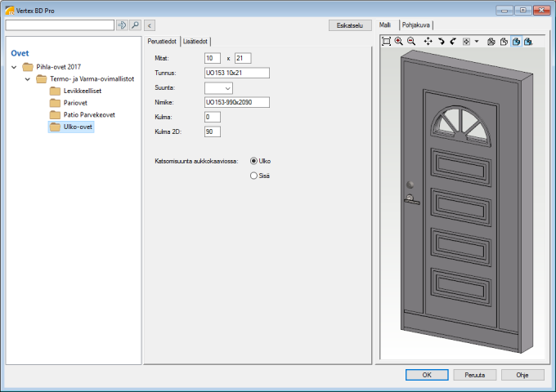Switch to the Lisätiedot tab
556x392 pixels.
pos(195,41)
